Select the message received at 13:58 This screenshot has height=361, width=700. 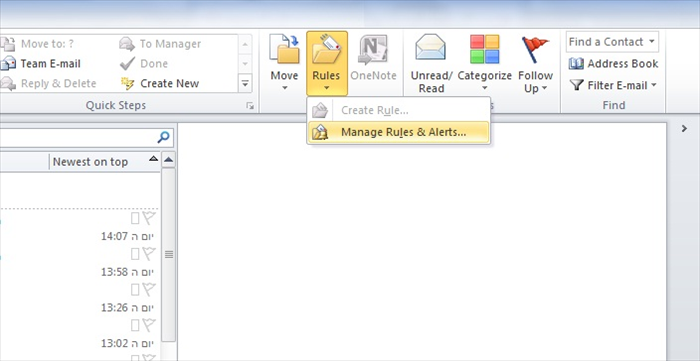(x=79, y=262)
